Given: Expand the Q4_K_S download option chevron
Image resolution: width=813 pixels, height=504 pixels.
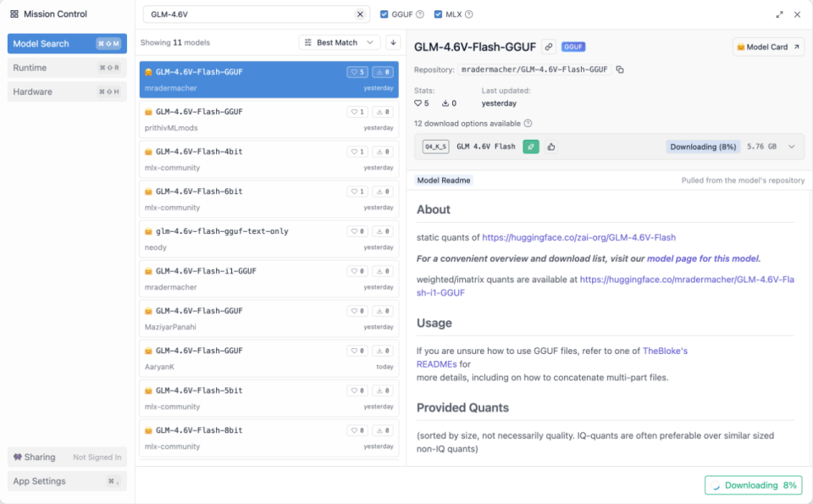Looking at the screenshot, I should point(792,147).
